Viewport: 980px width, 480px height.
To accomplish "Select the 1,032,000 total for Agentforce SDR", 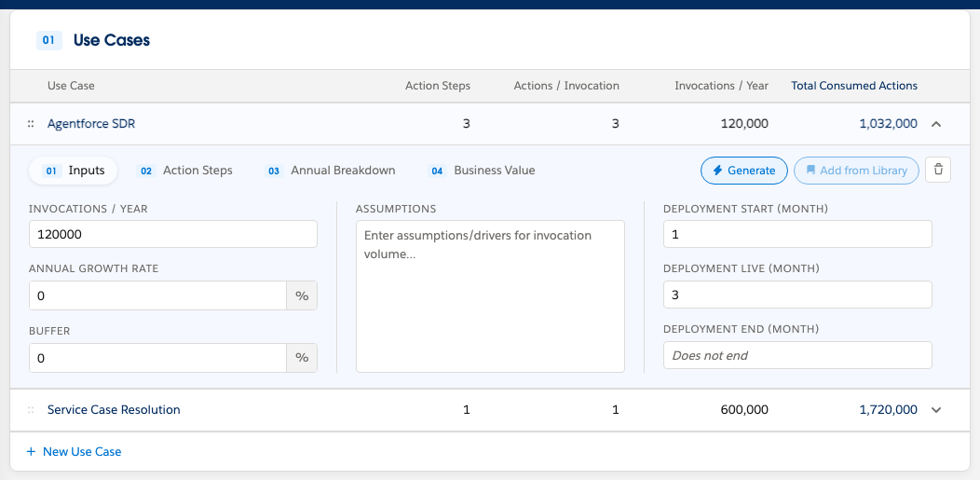I will (x=888, y=124).
